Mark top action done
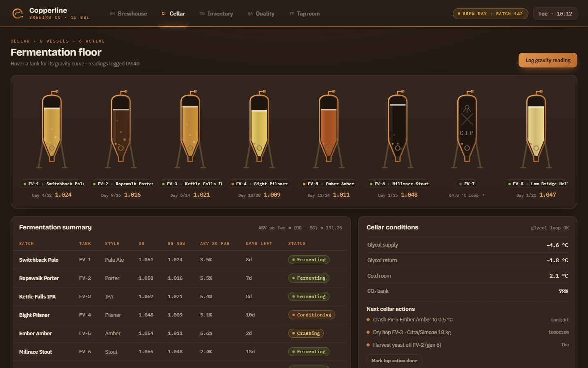The width and height of the screenshot is (588, 368). (x=394, y=361)
